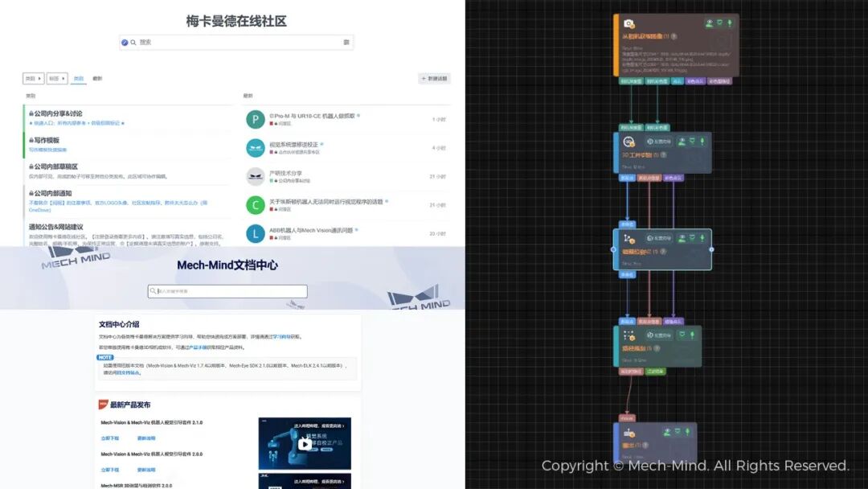The height and width of the screenshot is (489, 868).
Task: Click the 新建话题 button
Action: click(434, 78)
